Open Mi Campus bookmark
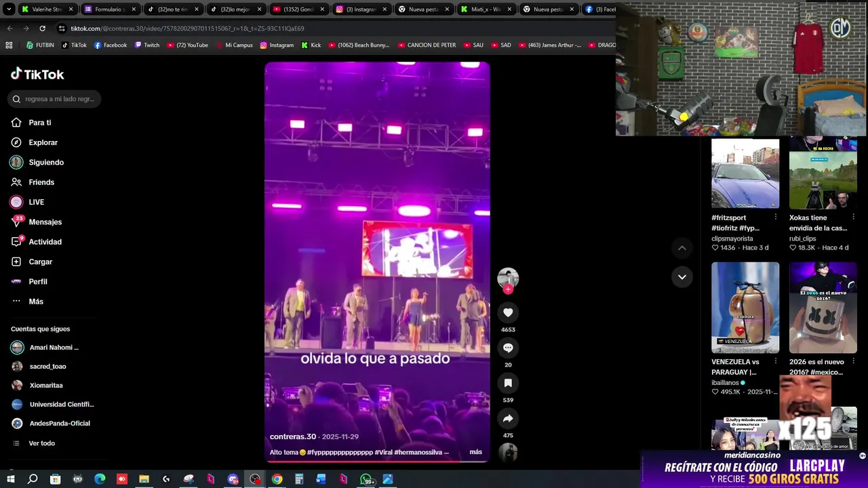Viewport: 868px width, 488px height. point(234,45)
